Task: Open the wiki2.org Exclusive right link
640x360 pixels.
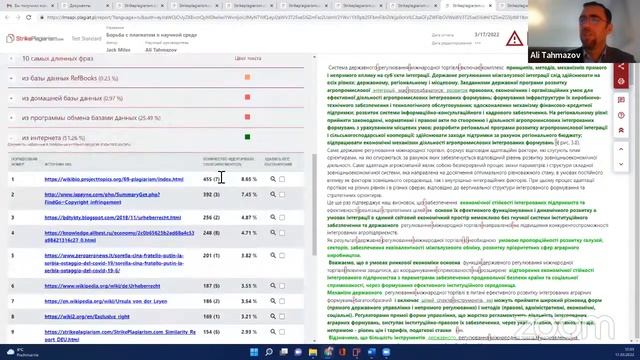Action: (x=87, y=316)
